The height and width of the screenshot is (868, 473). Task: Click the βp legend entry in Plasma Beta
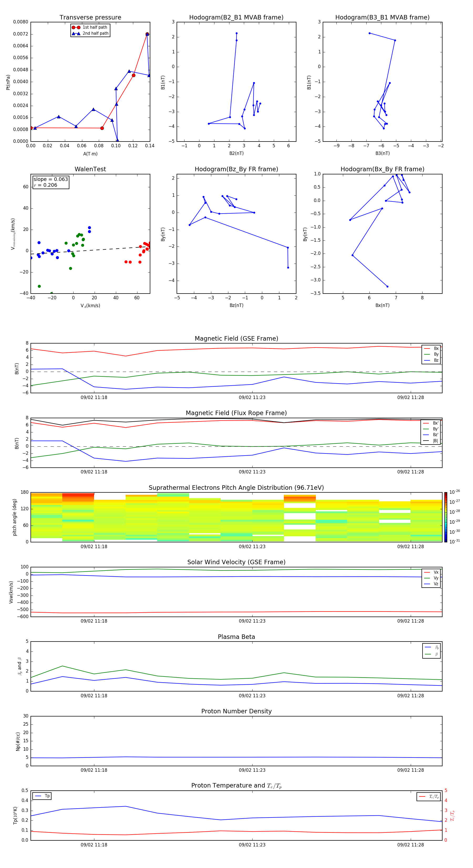click(x=431, y=647)
